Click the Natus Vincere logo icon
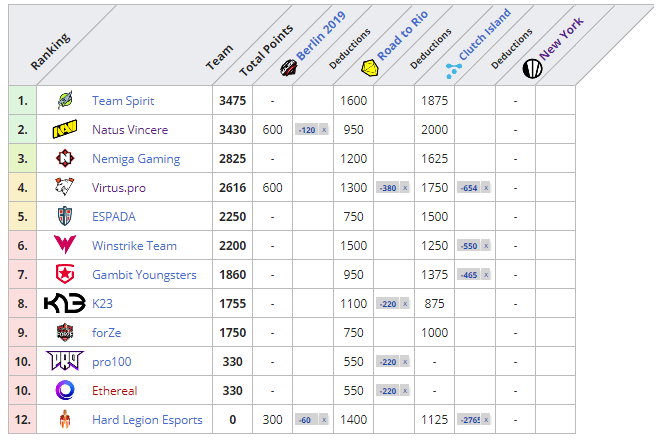The width and height of the screenshot is (659, 444). pyautogui.click(x=65, y=129)
